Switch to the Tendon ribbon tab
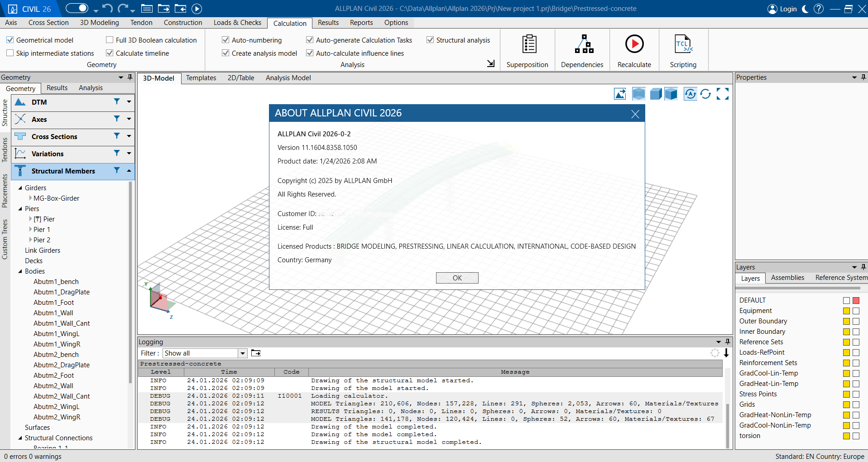This screenshot has height=462, width=868. [x=141, y=23]
